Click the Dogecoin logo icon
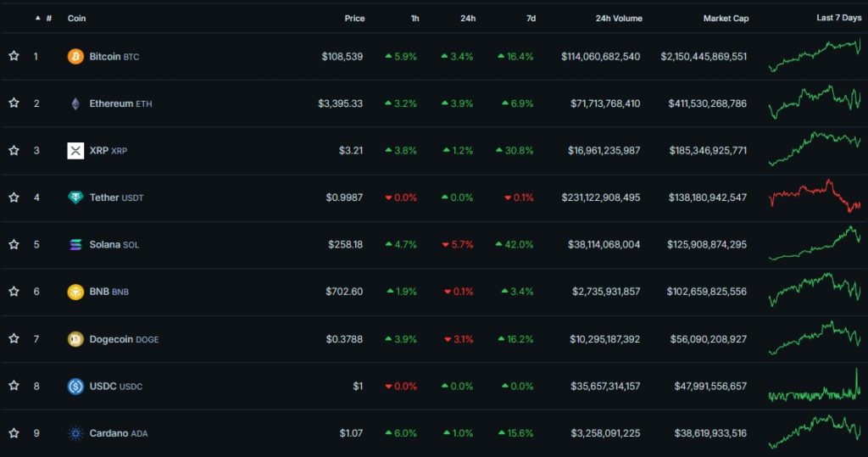This screenshot has width=868, height=457. (x=75, y=338)
